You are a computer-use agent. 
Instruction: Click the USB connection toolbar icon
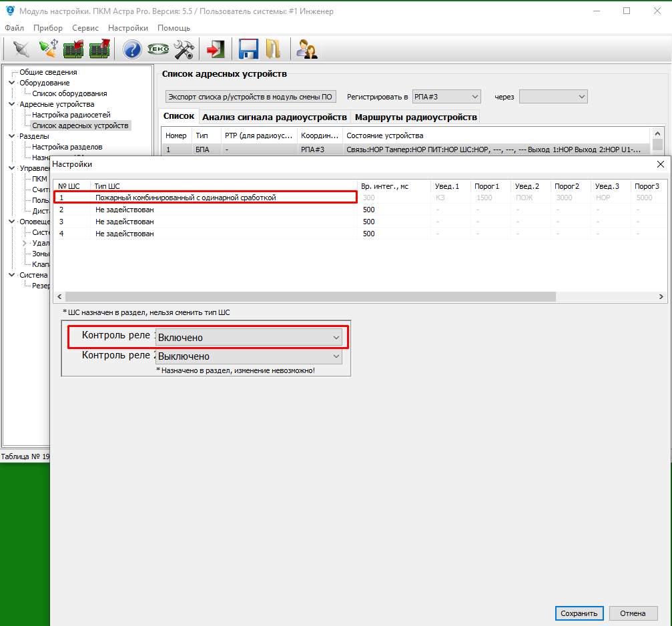pyautogui.click(x=47, y=49)
